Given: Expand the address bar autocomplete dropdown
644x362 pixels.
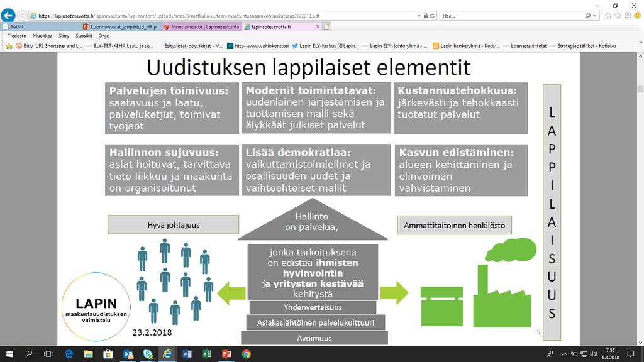Looking at the screenshot, I should pyautogui.click(x=419, y=16).
